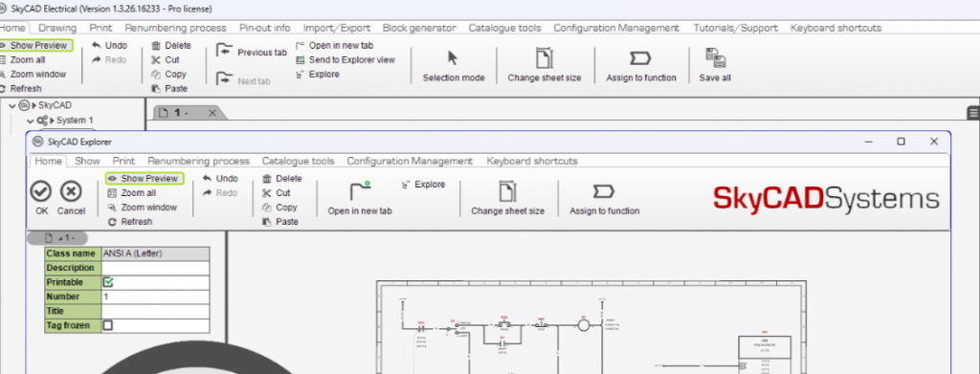Switch to Catalogue tools tab in Explorer
Screen dimensions: 980x374
coord(299,161)
